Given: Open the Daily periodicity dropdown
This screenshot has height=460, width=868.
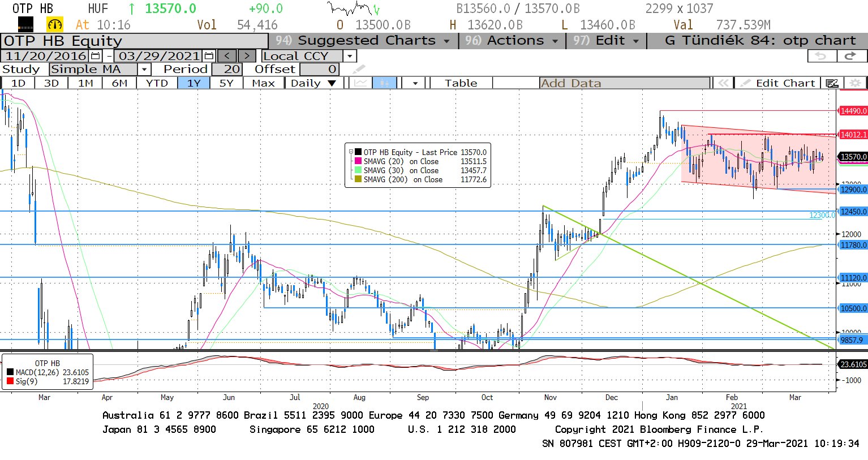Looking at the screenshot, I should (313, 83).
